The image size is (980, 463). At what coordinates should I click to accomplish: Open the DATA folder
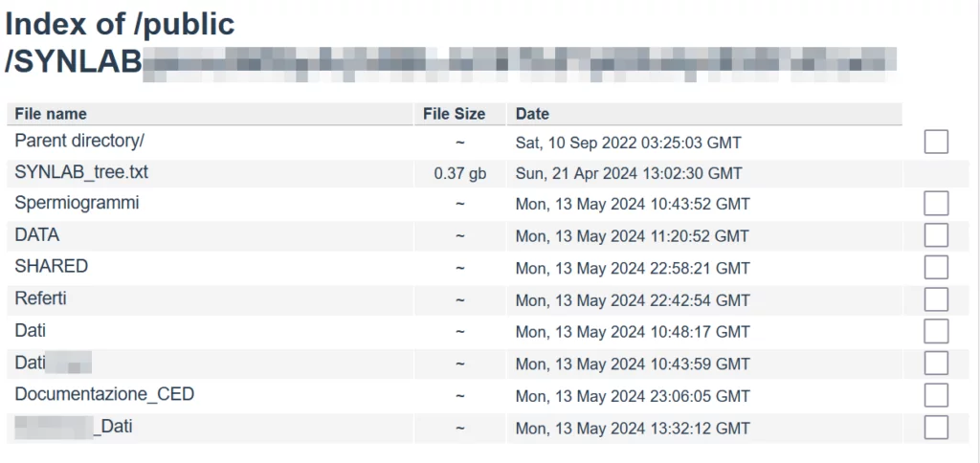pyautogui.click(x=37, y=235)
